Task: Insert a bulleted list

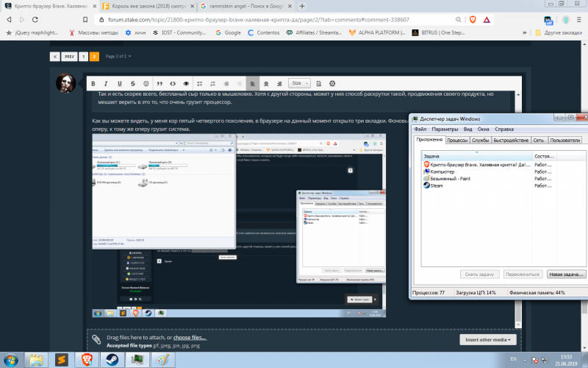Action: [x=199, y=84]
